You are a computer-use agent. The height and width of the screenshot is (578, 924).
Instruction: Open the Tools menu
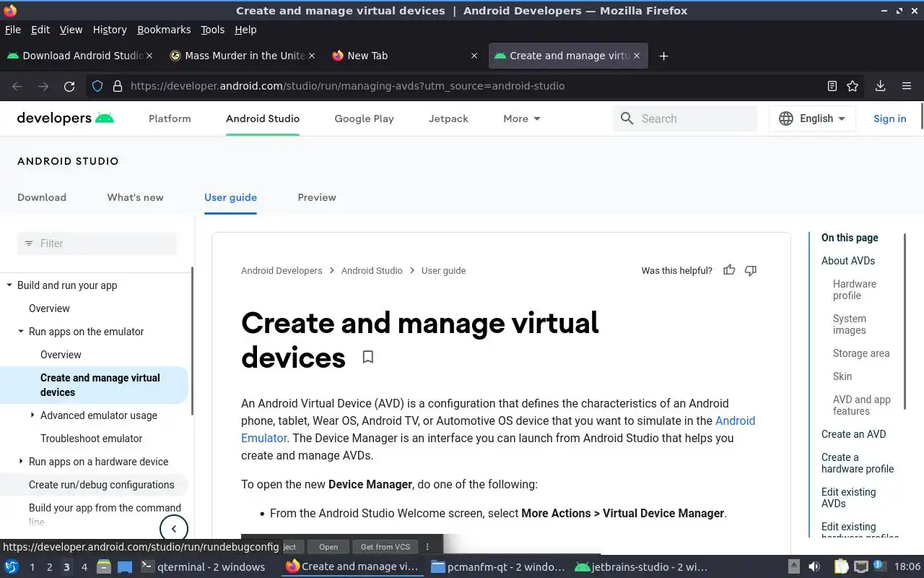[x=212, y=30]
